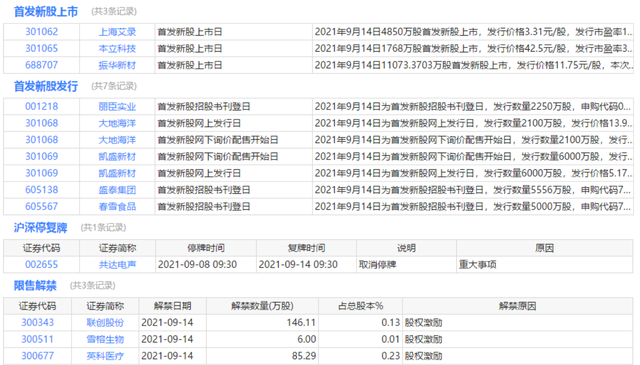Click stock code 300343
Viewport: 640px width, 365px height.
click(38, 323)
